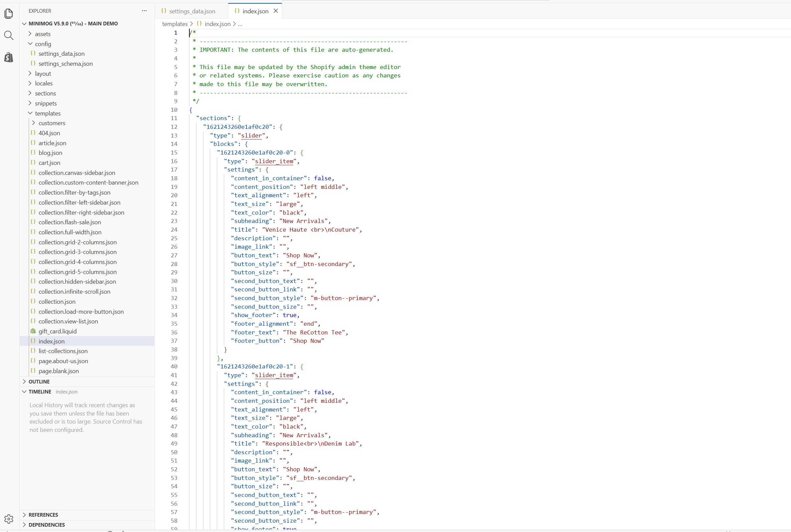
Task: Collapse the TIMELINE panel
Action: coord(87,391)
